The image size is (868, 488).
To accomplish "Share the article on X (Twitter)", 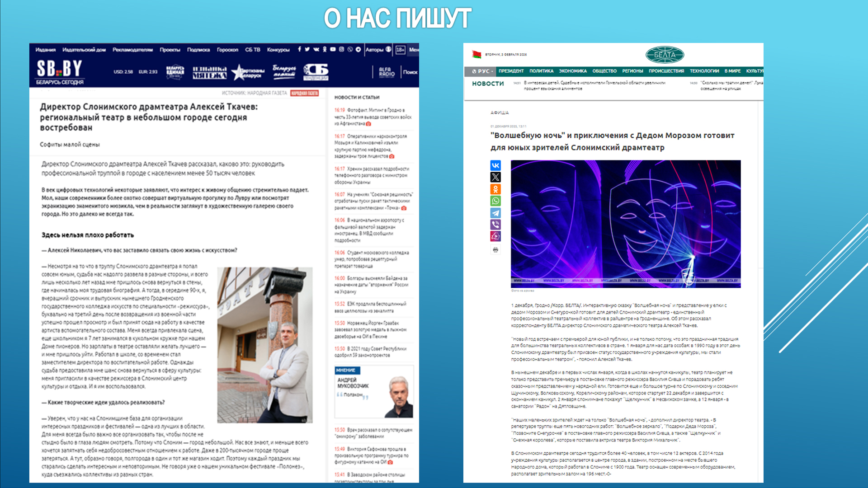I will pyautogui.click(x=495, y=177).
